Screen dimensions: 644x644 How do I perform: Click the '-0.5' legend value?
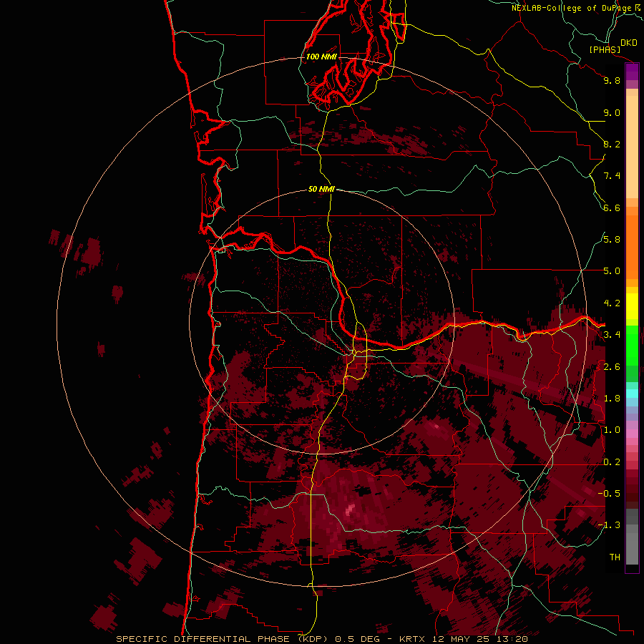click(609, 494)
